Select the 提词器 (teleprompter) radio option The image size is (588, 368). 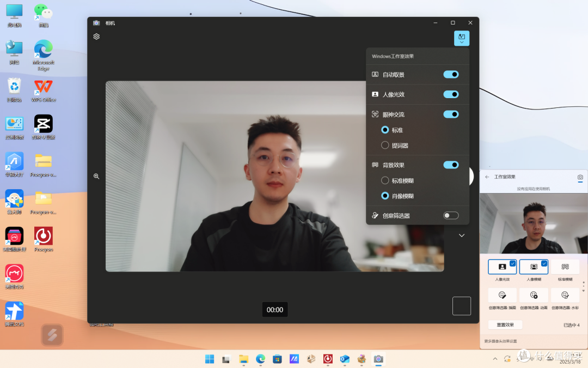pos(385,146)
